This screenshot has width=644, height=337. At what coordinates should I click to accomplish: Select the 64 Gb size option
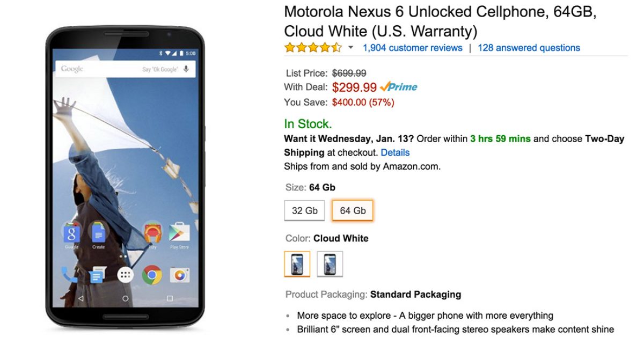coord(353,210)
